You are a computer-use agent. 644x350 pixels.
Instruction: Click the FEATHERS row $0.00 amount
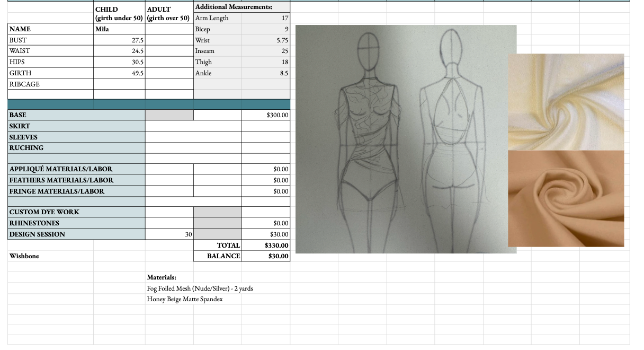tap(266, 180)
